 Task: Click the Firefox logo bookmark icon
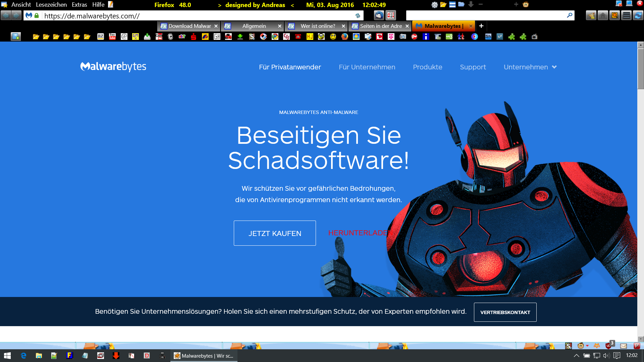345,37
